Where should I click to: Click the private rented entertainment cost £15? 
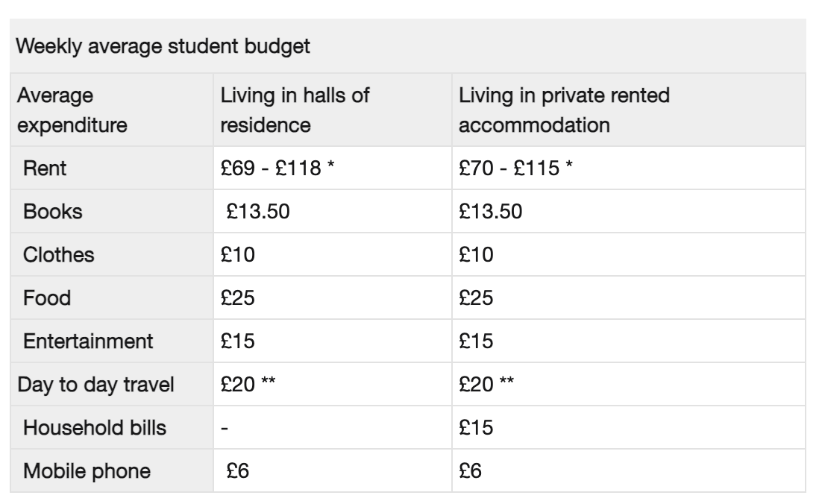tap(476, 341)
